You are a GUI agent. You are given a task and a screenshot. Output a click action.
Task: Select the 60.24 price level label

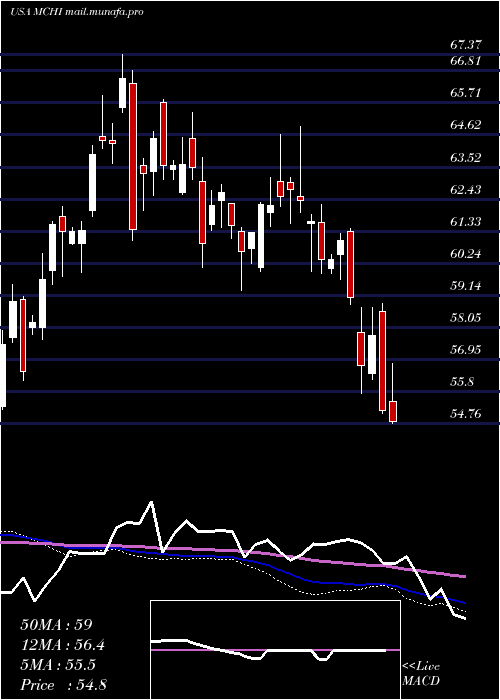(466, 254)
